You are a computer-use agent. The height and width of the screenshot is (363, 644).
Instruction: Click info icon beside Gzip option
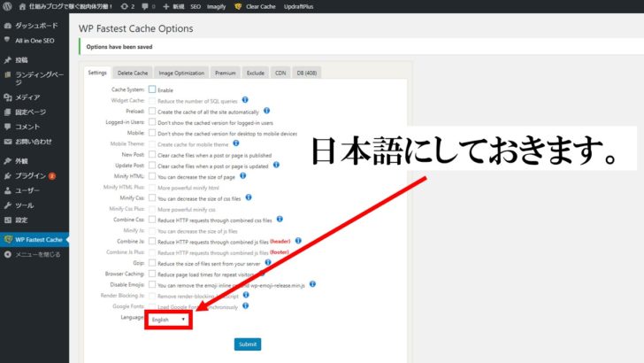pos(268,262)
